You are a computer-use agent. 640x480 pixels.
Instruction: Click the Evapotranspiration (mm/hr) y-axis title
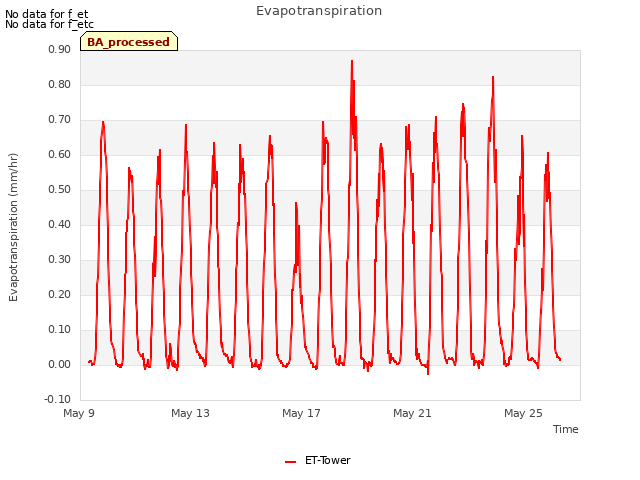coord(13,227)
